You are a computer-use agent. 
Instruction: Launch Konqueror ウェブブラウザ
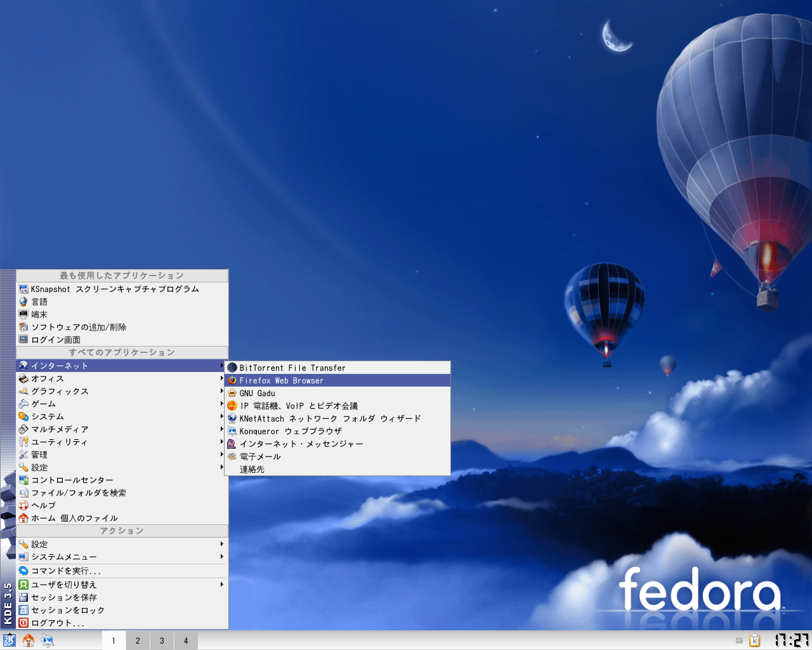pos(337,431)
